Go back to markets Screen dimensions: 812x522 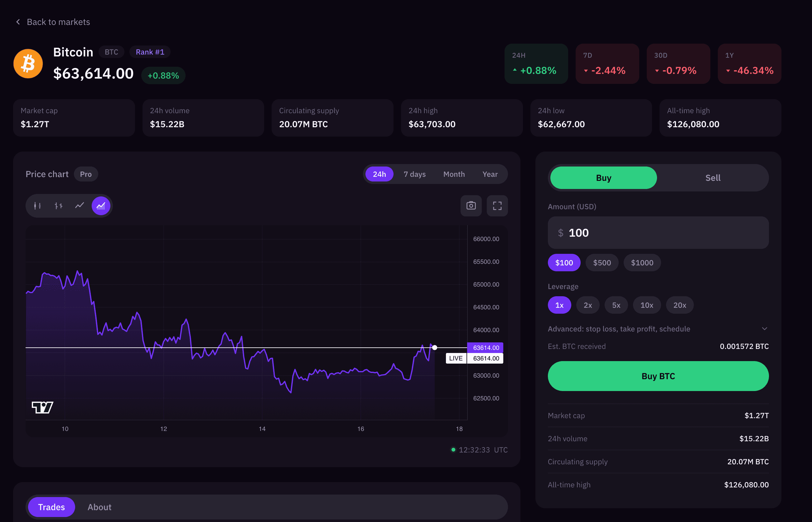53,22
